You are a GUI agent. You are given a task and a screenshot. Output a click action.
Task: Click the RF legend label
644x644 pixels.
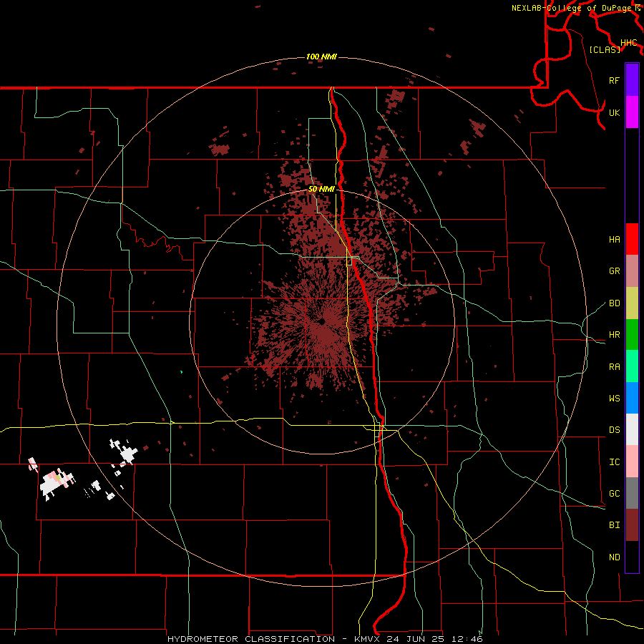coord(614,80)
